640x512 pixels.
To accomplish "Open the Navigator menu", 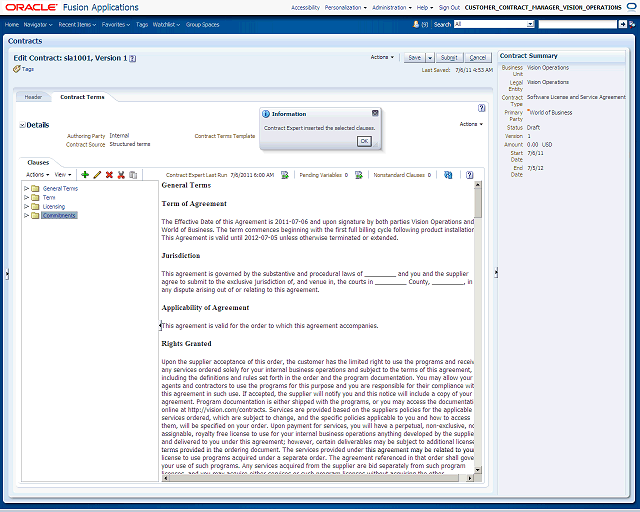I will [x=38, y=24].
